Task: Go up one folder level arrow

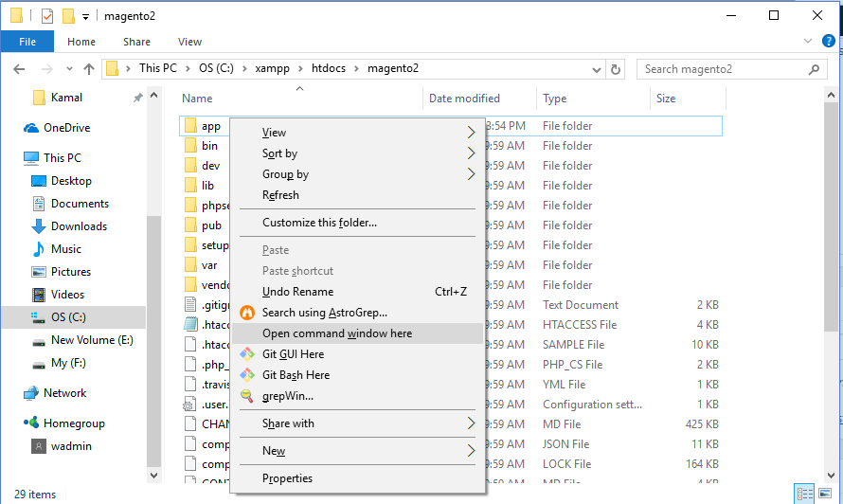Action: click(89, 69)
